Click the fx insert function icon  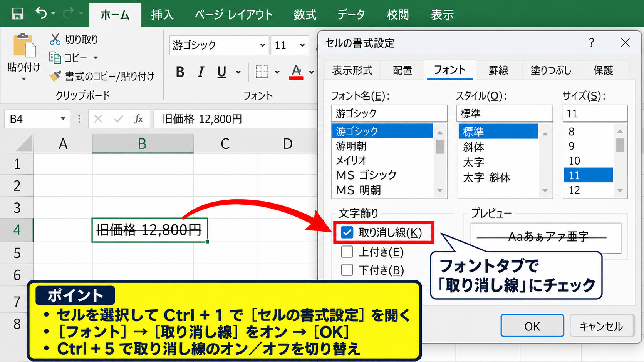point(139,119)
